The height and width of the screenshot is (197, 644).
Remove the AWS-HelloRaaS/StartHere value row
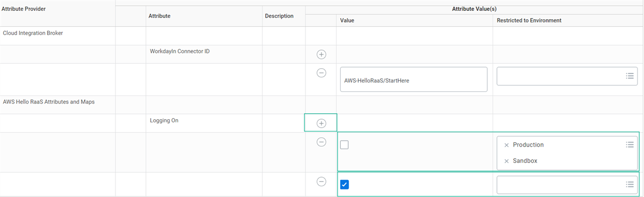pos(321,73)
